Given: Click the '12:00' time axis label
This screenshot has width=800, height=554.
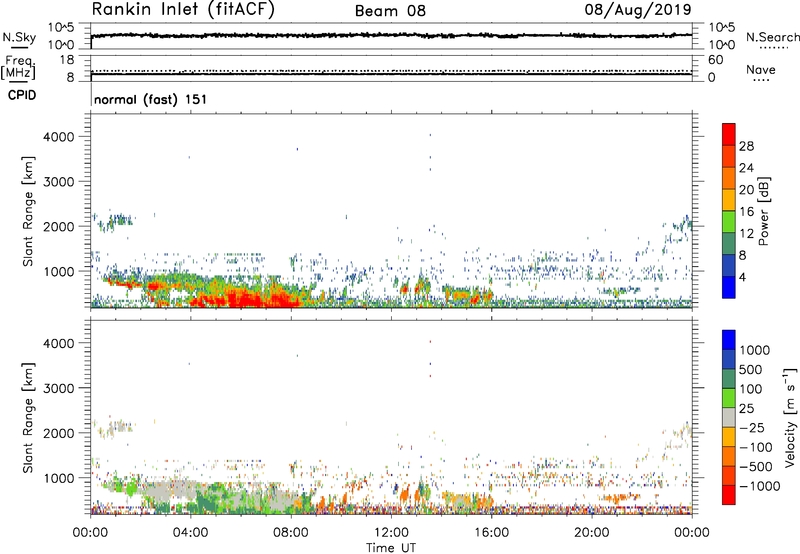Looking at the screenshot, I should (391, 533).
